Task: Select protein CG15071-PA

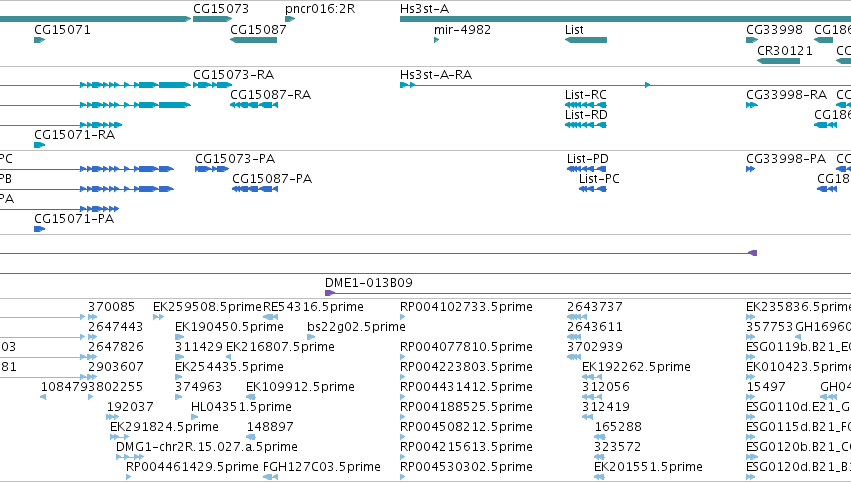Action: tap(74, 219)
